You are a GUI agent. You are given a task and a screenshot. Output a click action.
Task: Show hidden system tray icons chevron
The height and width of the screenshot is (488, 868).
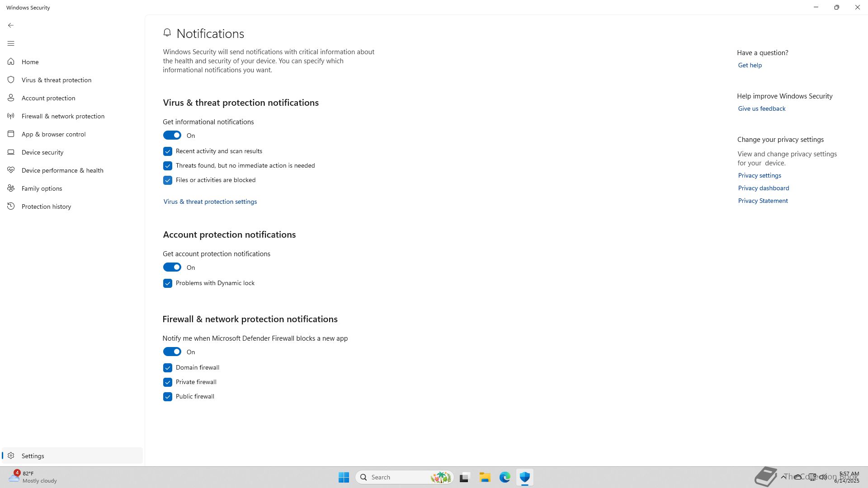coord(783,477)
